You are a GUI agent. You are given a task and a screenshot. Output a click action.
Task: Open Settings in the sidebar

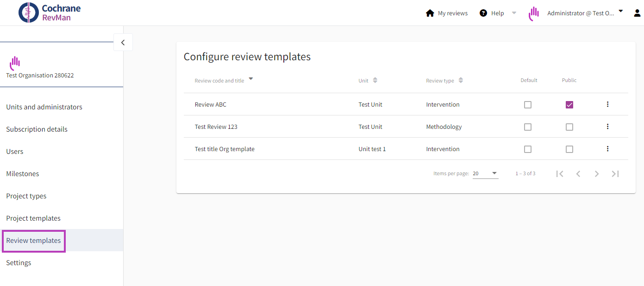click(x=19, y=263)
